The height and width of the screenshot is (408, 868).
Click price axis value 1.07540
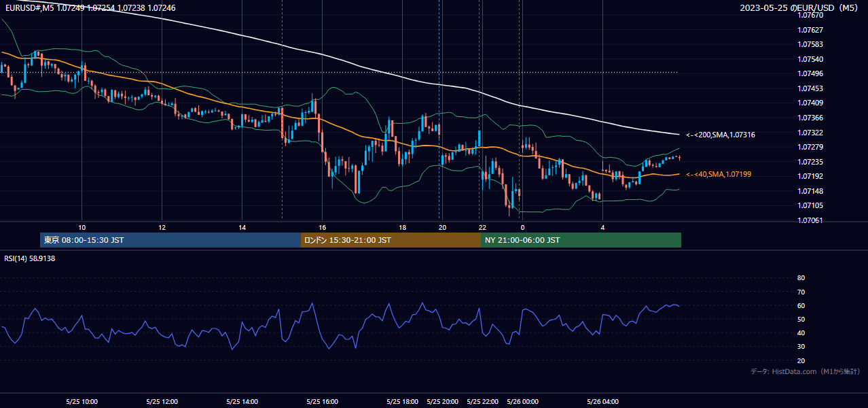point(810,59)
